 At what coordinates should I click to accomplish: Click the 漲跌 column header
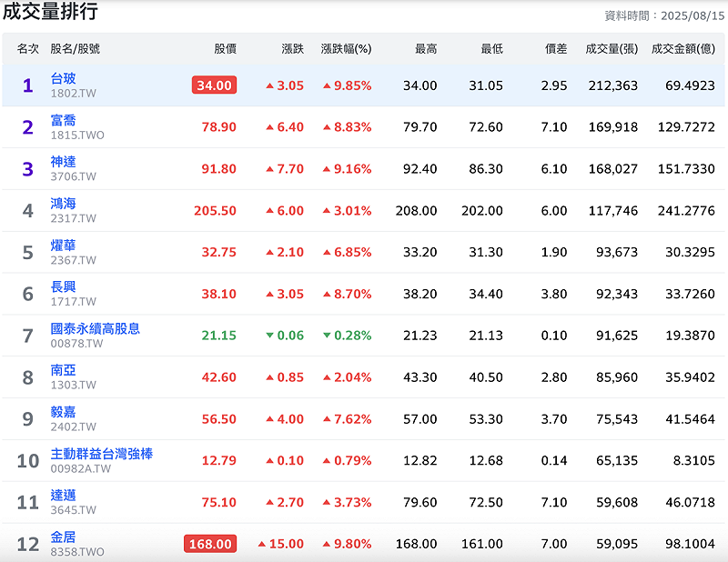point(292,49)
